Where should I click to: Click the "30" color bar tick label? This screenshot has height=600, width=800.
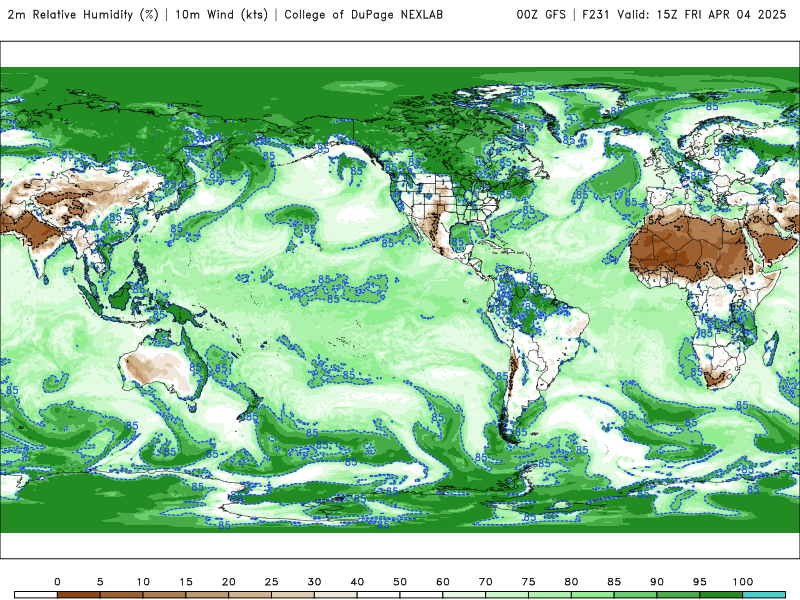pos(314,582)
